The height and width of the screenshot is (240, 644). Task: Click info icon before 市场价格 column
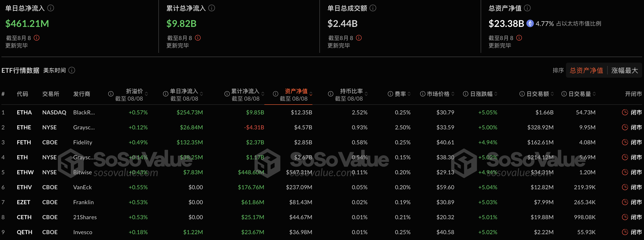coord(423,94)
